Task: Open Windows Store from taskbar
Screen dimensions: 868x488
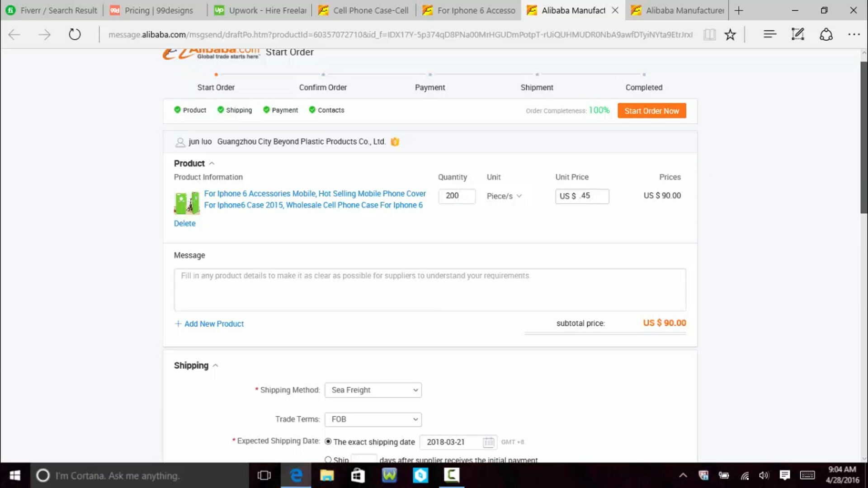Action: click(358, 475)
